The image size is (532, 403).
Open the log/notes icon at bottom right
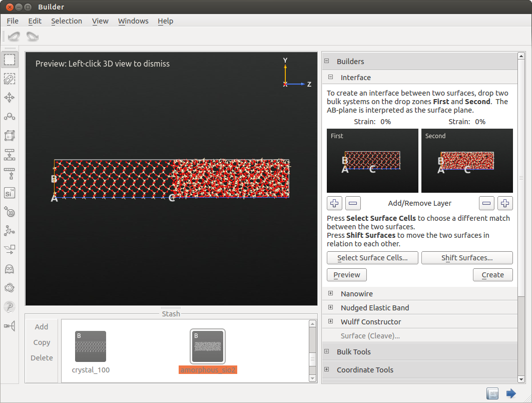(x=492, y=393)
